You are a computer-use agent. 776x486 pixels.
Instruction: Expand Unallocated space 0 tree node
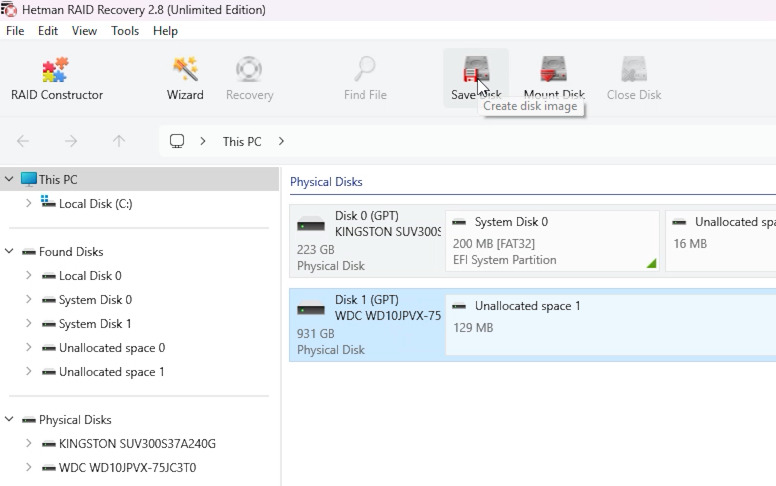[x=28, y=347]
